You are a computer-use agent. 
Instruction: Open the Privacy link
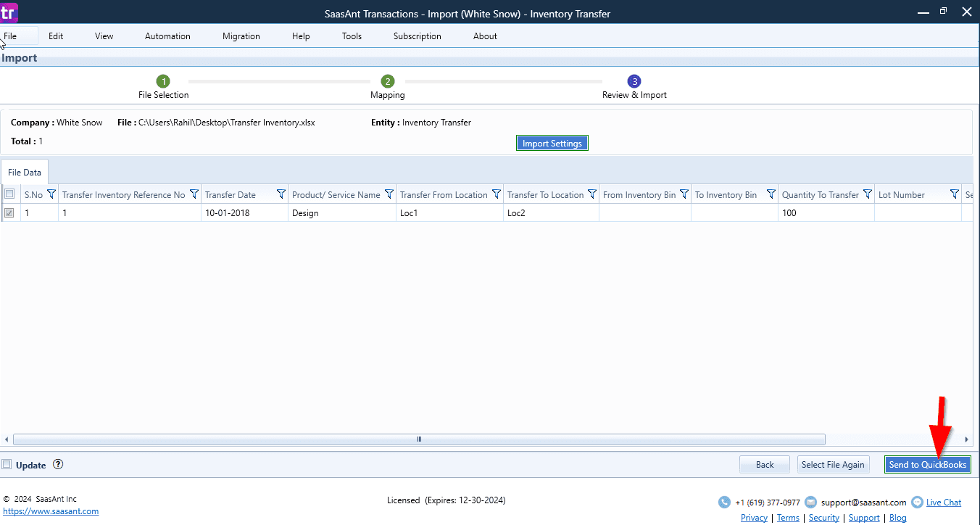754,518
